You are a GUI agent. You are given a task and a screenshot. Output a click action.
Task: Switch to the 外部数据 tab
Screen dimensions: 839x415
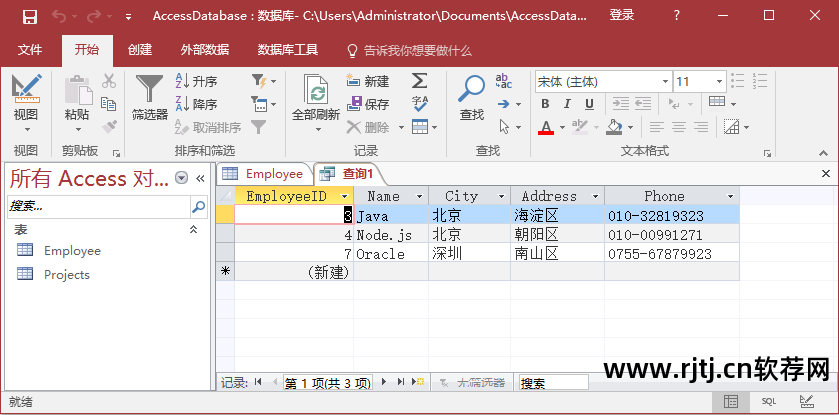(x=205, y=50)
